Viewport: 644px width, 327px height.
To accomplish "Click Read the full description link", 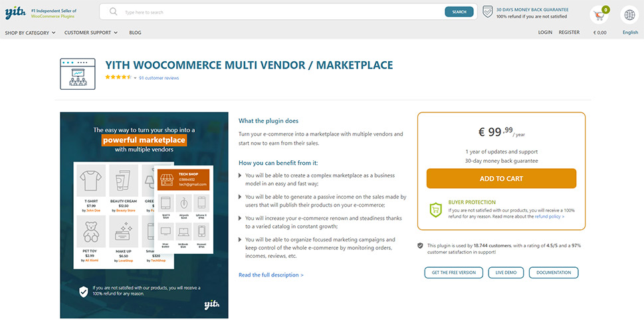I will 271,275.
